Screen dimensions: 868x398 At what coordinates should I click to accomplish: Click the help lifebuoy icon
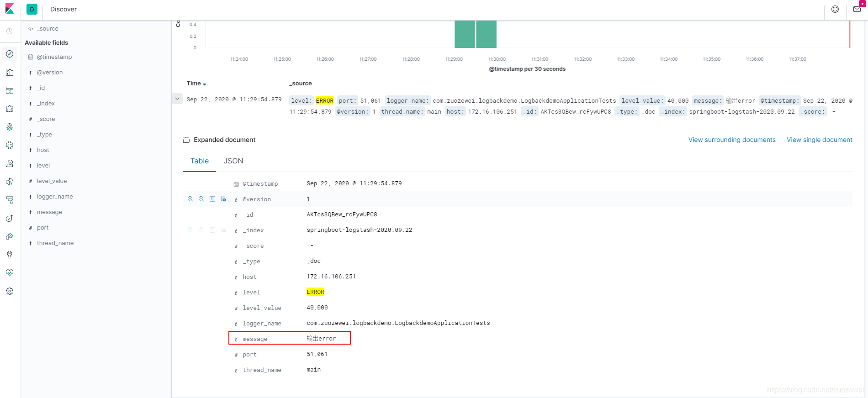coord(835,9)
